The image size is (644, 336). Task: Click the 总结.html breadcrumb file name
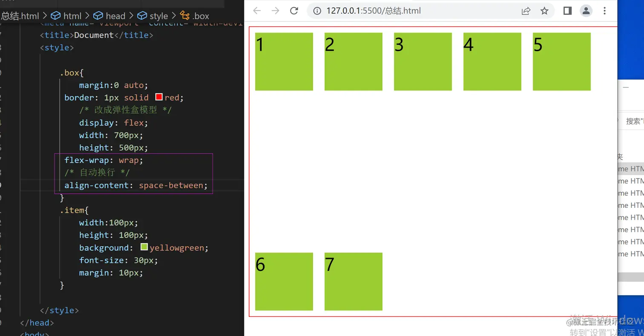click(x=20, y=16)
